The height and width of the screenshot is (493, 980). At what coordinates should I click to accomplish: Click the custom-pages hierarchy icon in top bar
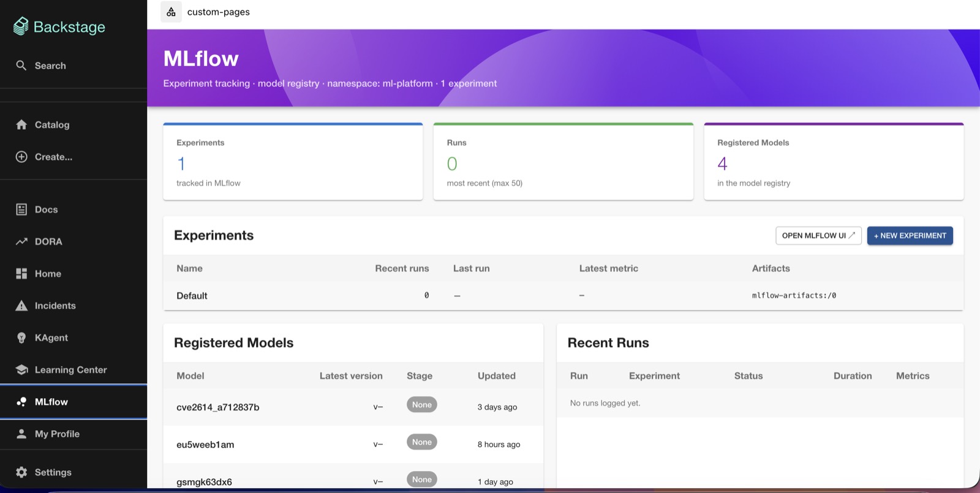coord(171,12)
